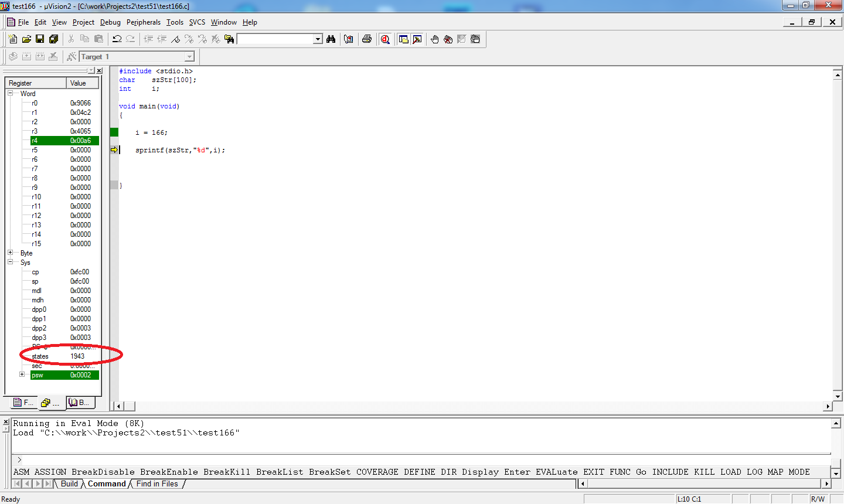This screenshot has width=844, height=504.
Task: Switch to the Find in Files tab
Action: coord(157,483)
